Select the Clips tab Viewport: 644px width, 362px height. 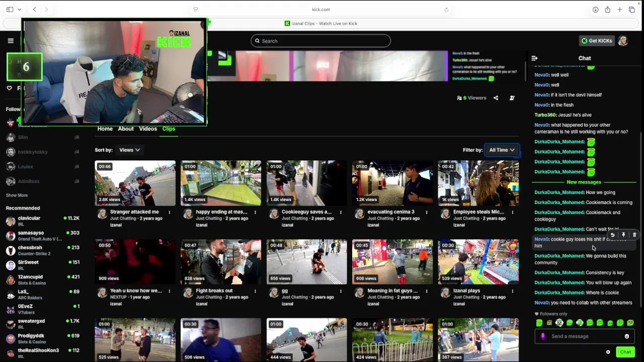[169, 129]
